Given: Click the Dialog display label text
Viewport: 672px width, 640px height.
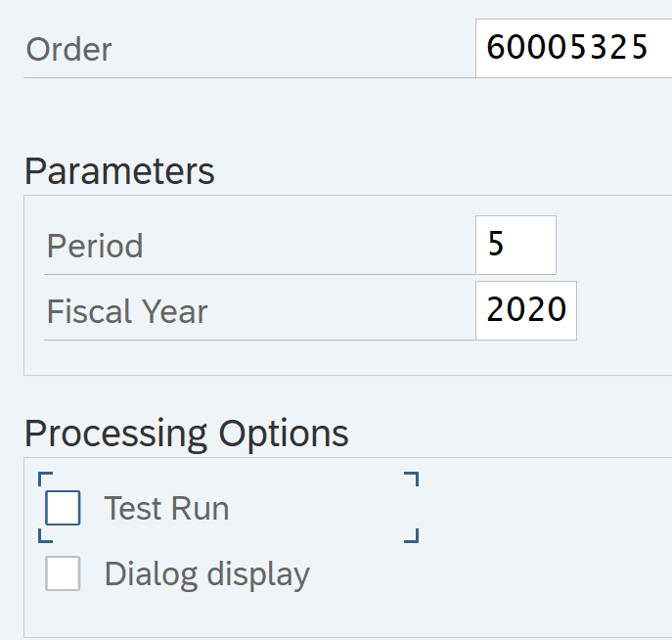Looking at the screenshot, I should click(206, 573).
